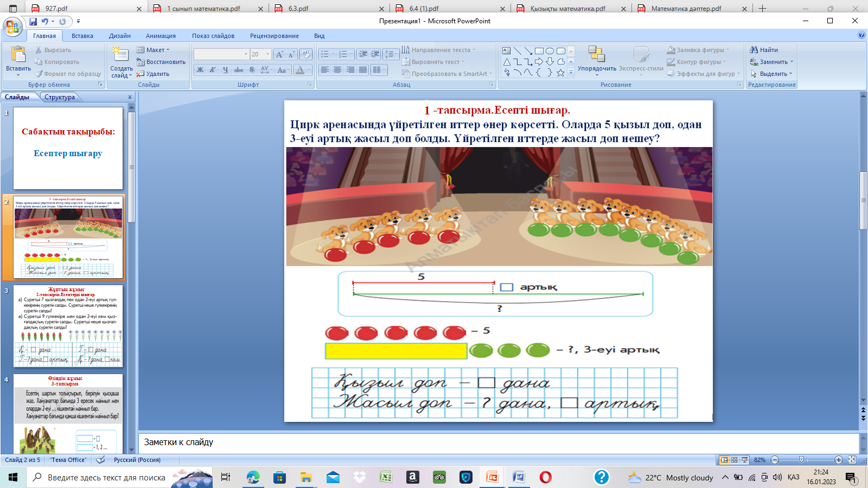Viewport: 868px width, 488px height.
Task: Select the star shape in shapes gallery
Action: 561,73
